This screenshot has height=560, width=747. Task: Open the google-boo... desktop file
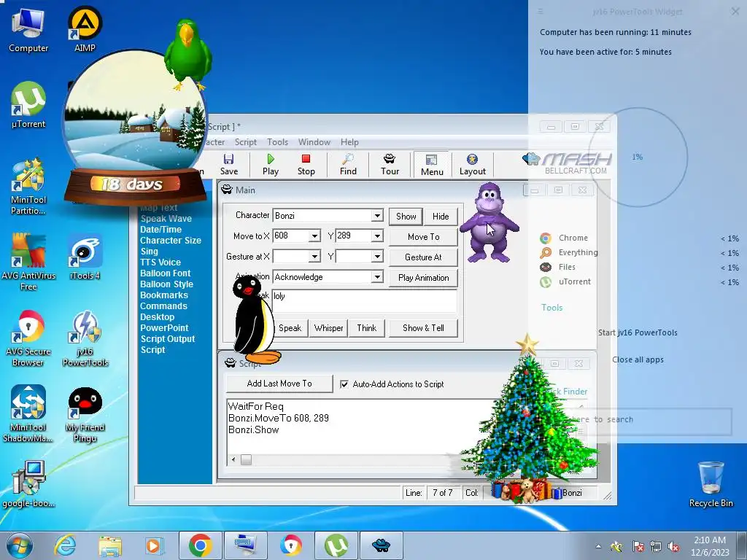28,484
